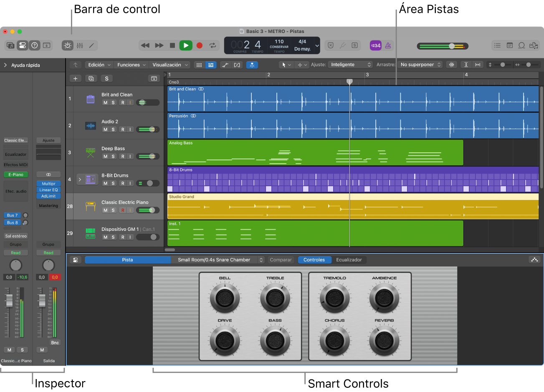Open LCD display mode dropdown arrow
Screen dimensions: 544x392
[317, 46]
